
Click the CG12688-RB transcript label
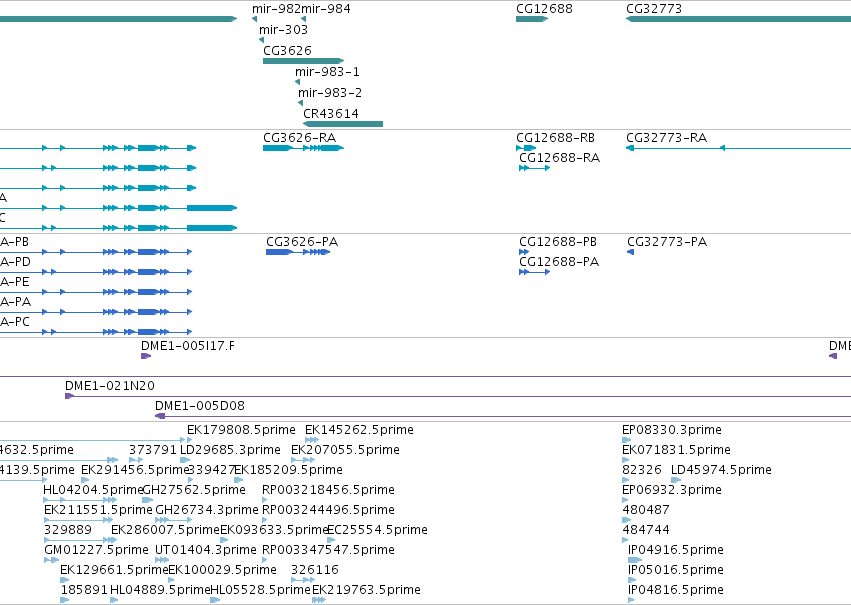click(x=555, y=138)
